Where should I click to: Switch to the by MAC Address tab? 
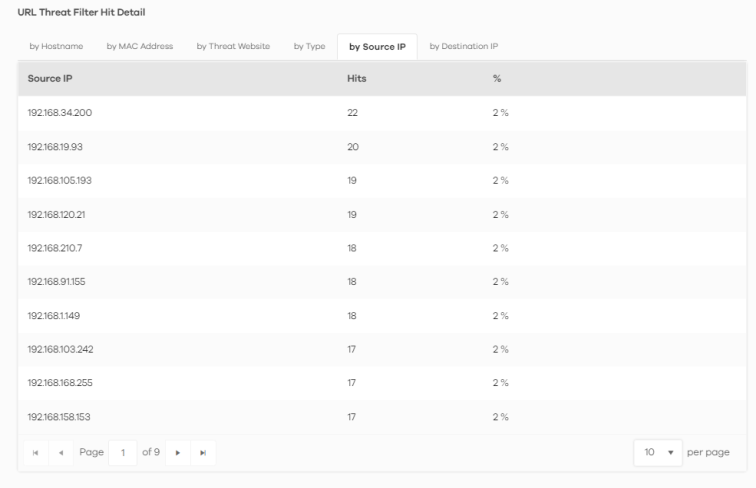(140, 46)
